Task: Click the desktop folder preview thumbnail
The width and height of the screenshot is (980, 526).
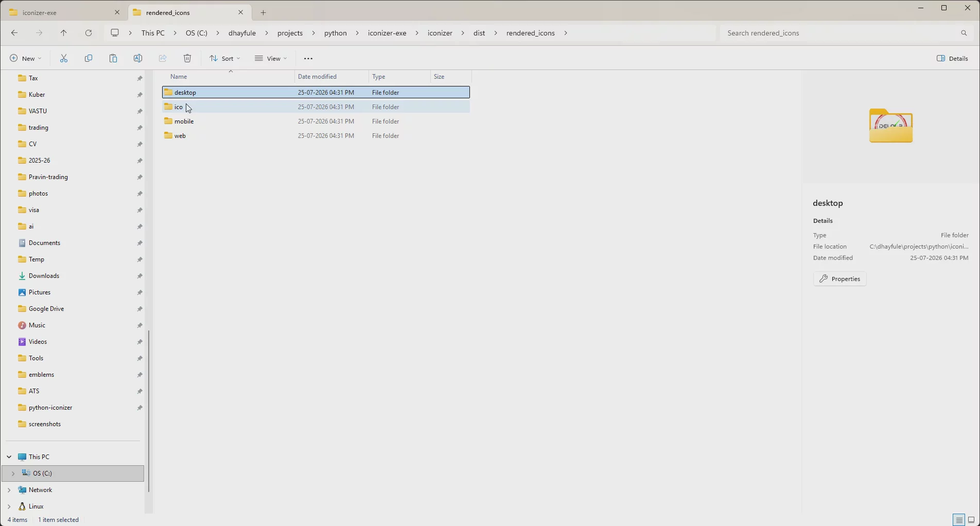Action: point(891,126)
